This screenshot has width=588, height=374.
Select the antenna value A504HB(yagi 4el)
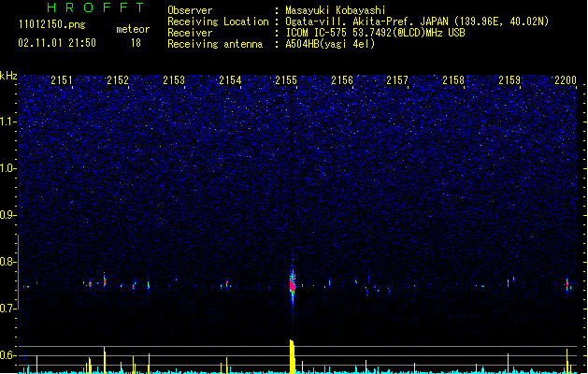pos(330,44)
